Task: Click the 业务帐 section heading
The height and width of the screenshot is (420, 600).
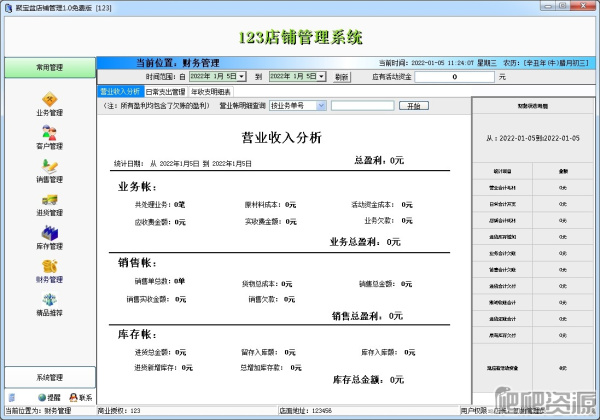Action: 137,187
